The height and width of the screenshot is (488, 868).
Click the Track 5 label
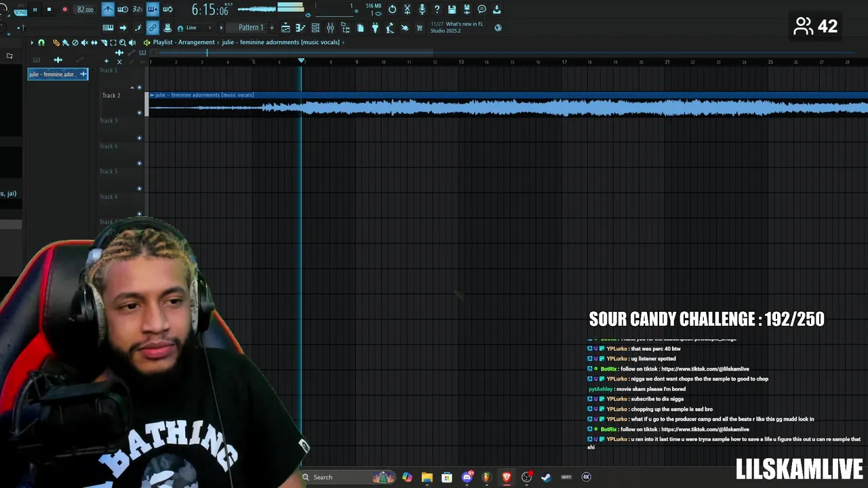click(110, 171)
